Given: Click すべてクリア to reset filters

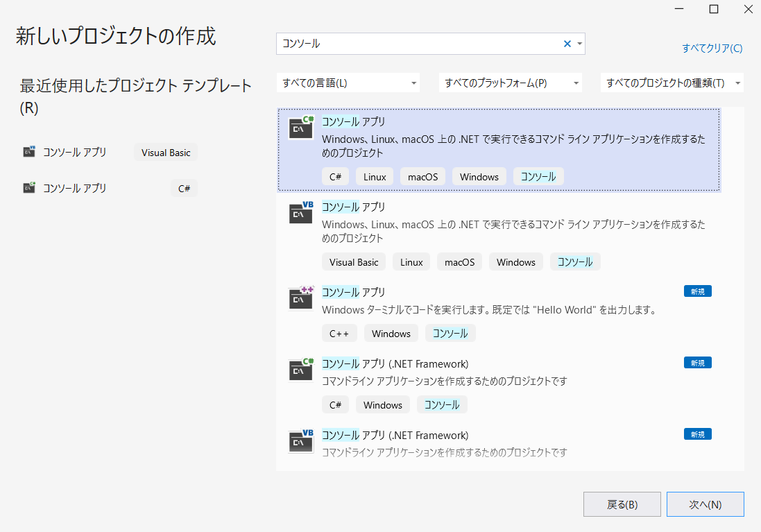Looking at the screenshot, I should point(712,47).
